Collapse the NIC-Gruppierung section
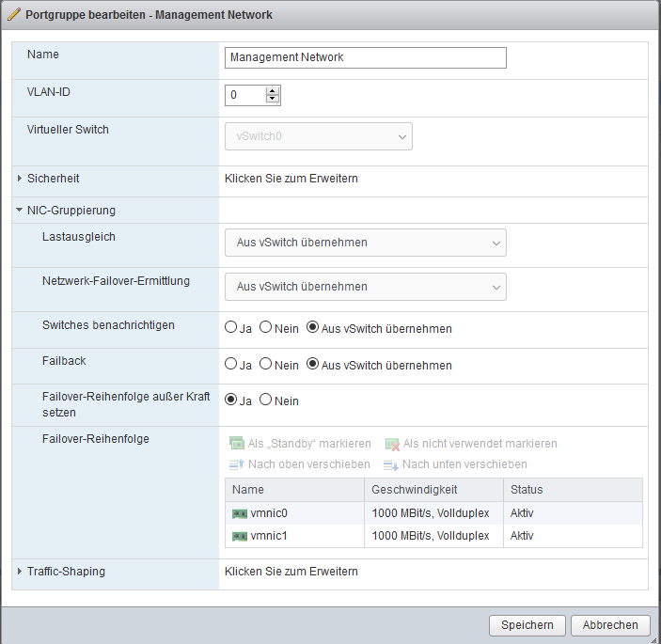The image size is (661, 644). pos(20,211)
